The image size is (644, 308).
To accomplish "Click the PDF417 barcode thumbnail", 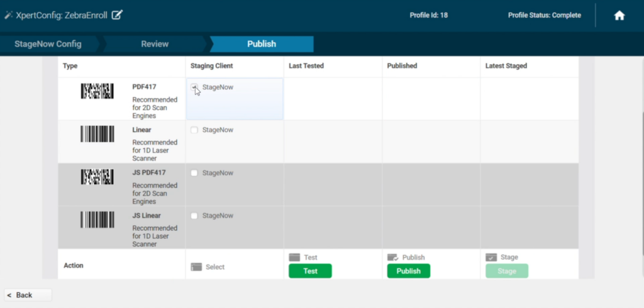I will [x=97, y=91].
